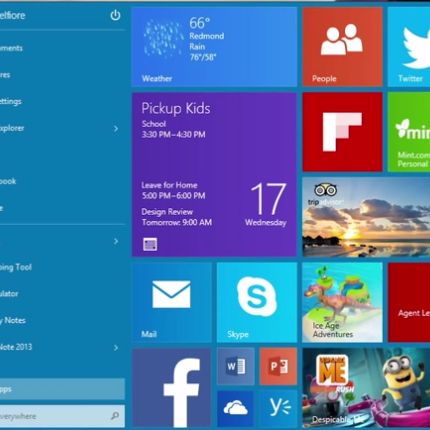Click the '66°' temperature on Weather tile
The image size is (430, 430).
(199, 23)
